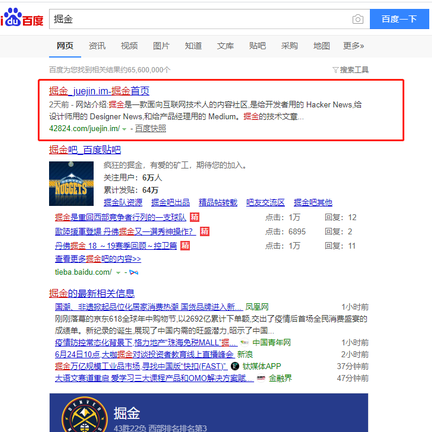Click the 中国青年网 source label

(x=272, y=343)
